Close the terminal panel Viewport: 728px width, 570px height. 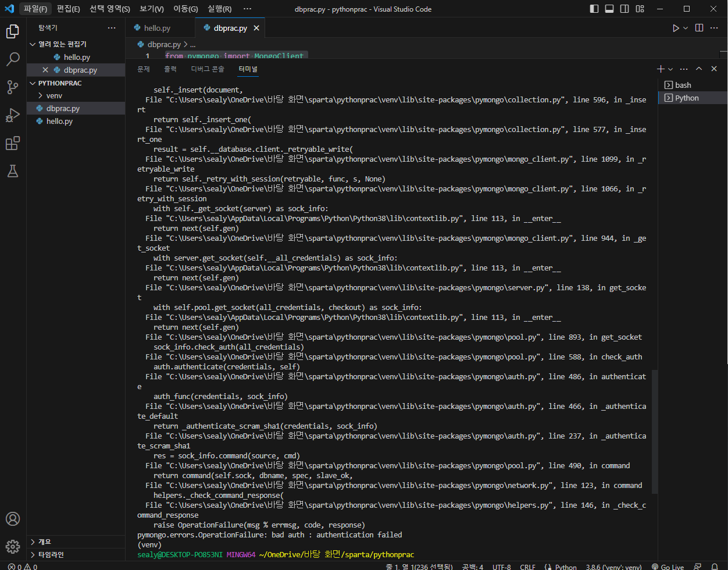(x=714, y=69)
